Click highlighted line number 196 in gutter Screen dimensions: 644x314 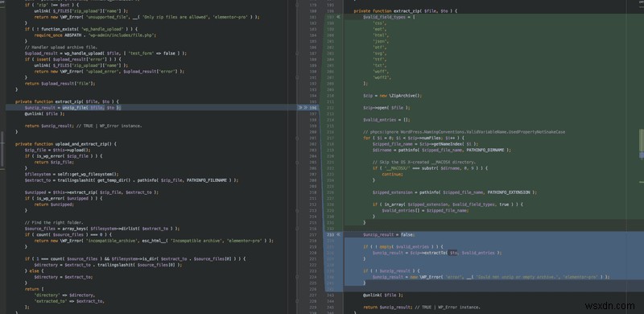click(x=313, y=108)
